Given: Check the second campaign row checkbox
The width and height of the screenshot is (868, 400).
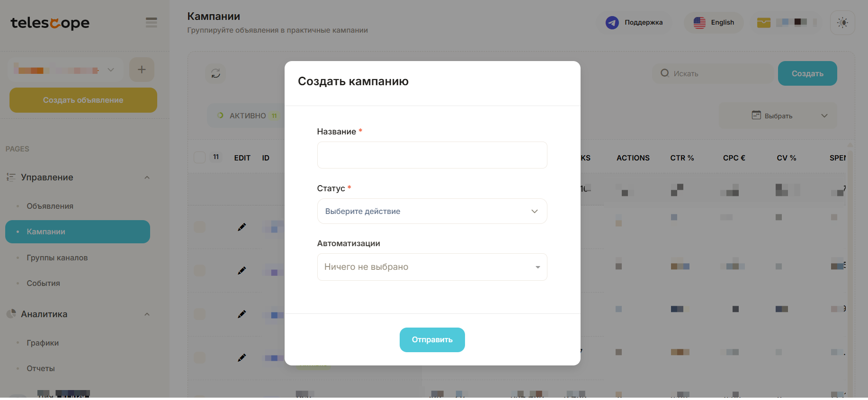Looking at the screenshot, I should click(x=199, y=271).
